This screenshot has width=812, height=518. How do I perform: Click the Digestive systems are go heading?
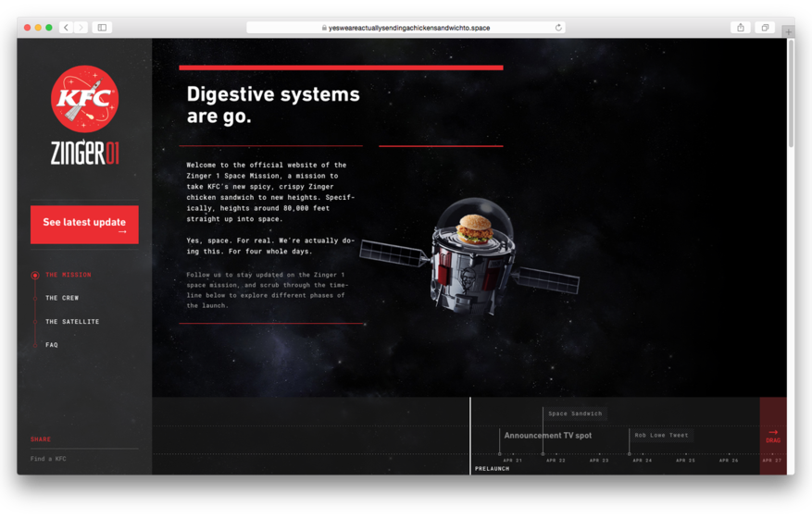tap(273, 105)
